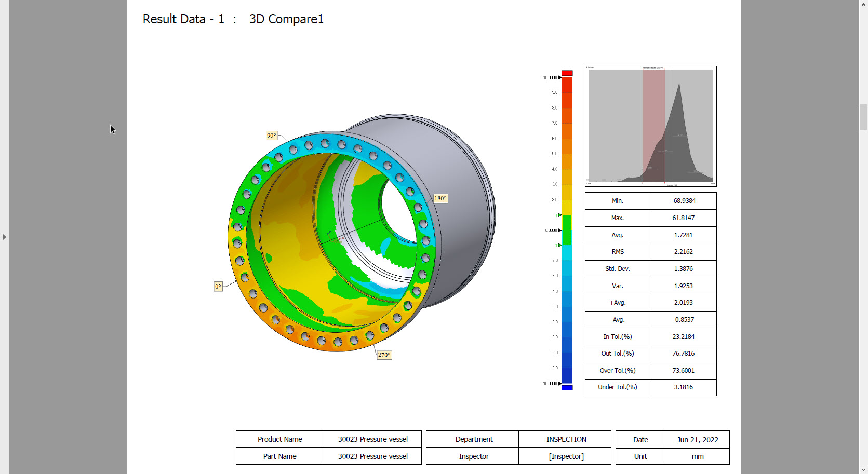The image size is (868, 474).
Task: Click the 3D Compare1 result title
Action: click(x=286, y=19)
